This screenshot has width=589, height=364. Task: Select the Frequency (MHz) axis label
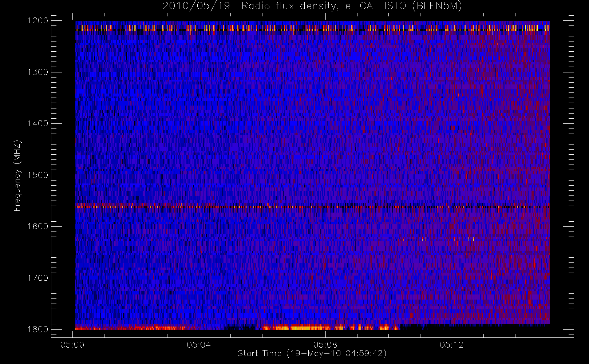(17, 175)
